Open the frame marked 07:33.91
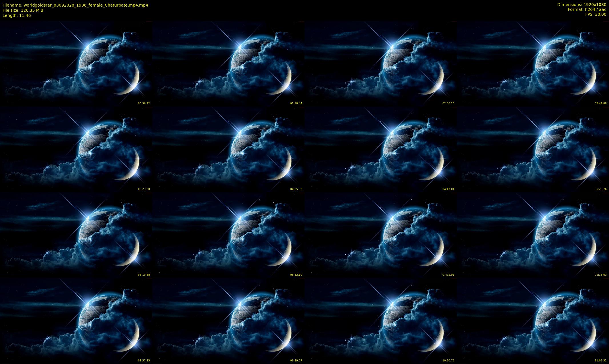The height and width of the screenshot is (364, 609). coord(380,235)
